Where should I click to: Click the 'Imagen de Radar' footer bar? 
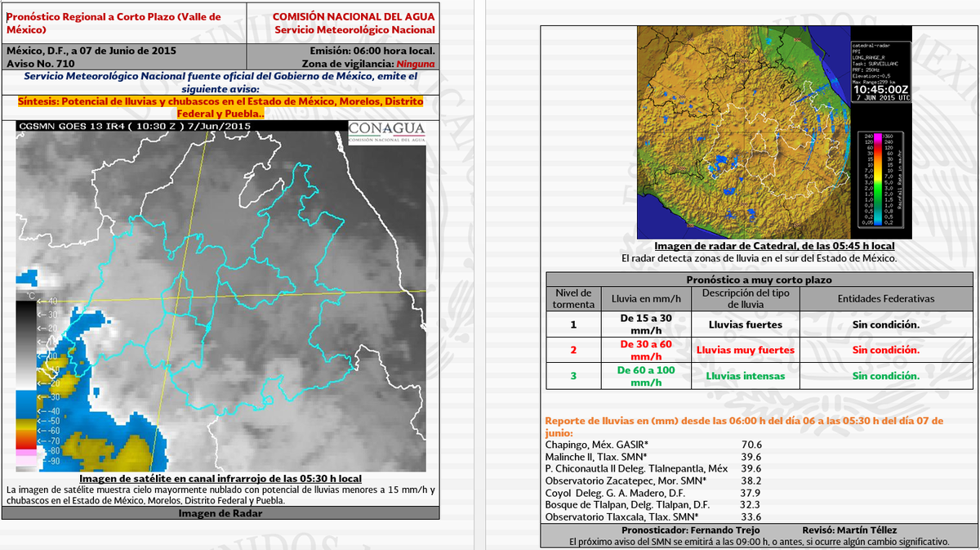(220, 513)
